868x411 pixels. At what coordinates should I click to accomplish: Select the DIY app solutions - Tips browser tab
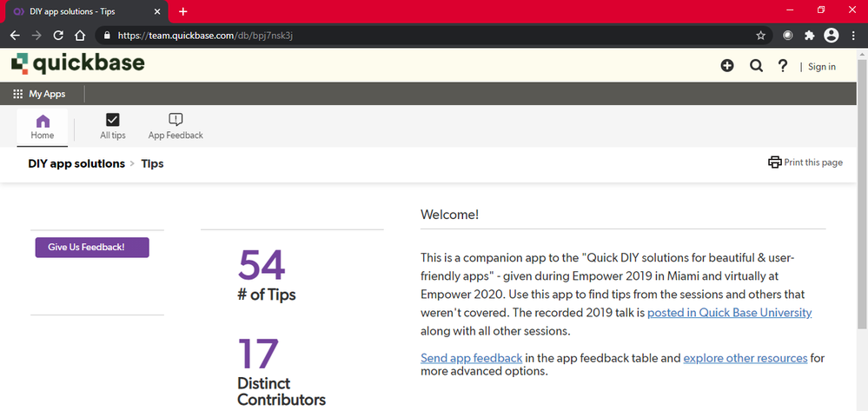tap(86, 11)
